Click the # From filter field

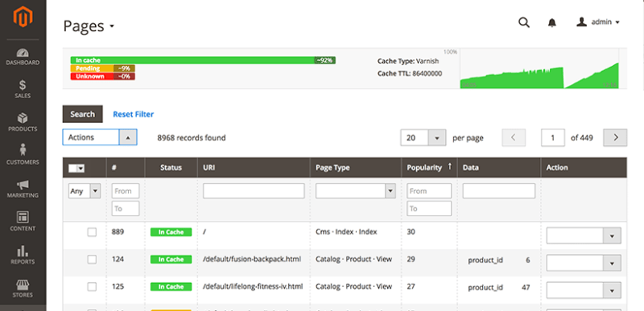(125, 191)
